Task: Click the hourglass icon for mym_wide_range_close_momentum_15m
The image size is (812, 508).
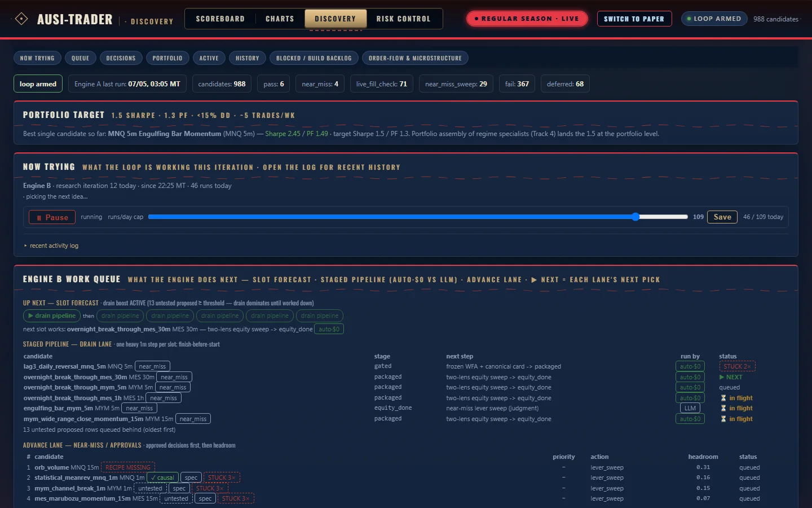Action: tap(723, 419)
